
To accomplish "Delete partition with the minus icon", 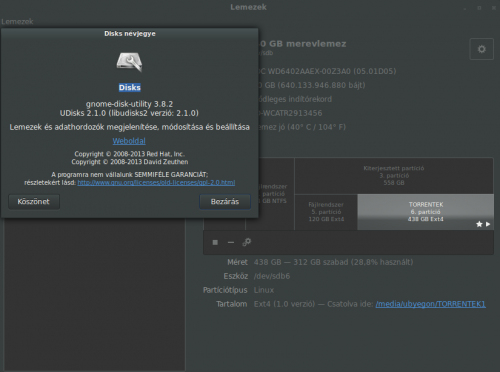I will click(x=231, y=242).
